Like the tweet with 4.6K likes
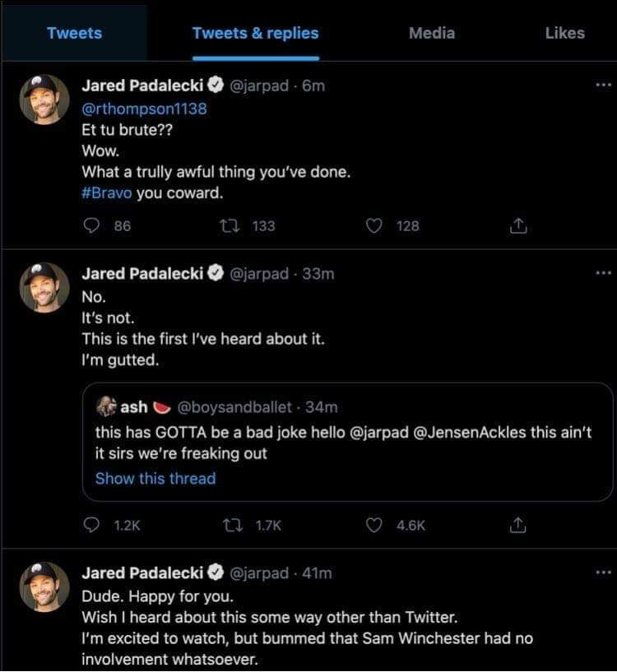617x672 pixels. (x=374, y=525)
